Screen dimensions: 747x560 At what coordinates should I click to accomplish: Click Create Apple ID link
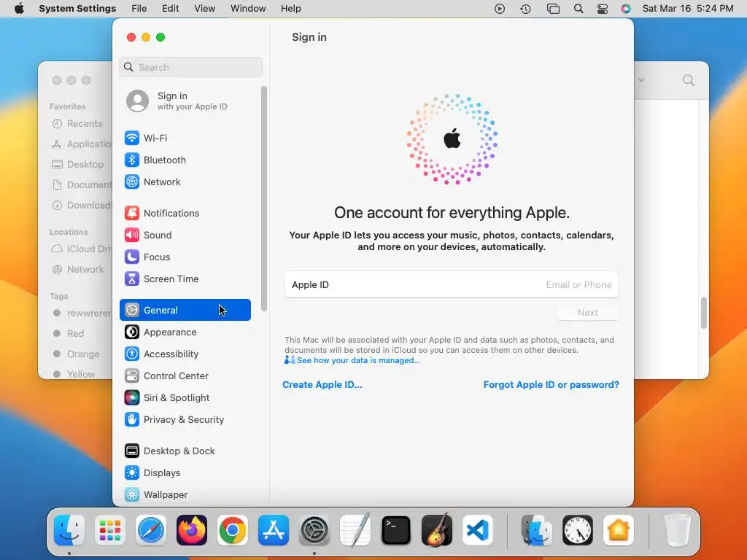[322, 384]
